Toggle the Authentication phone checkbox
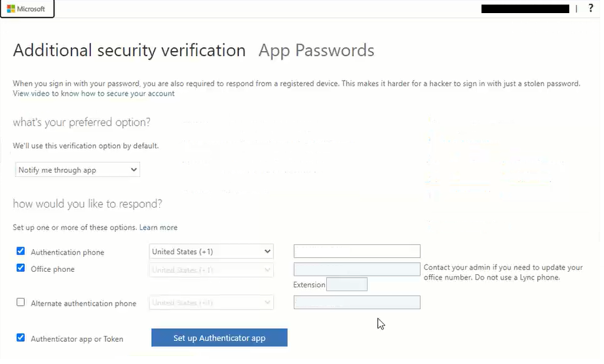The width and height of the screenshot is (604, 364). click(21, 251)
